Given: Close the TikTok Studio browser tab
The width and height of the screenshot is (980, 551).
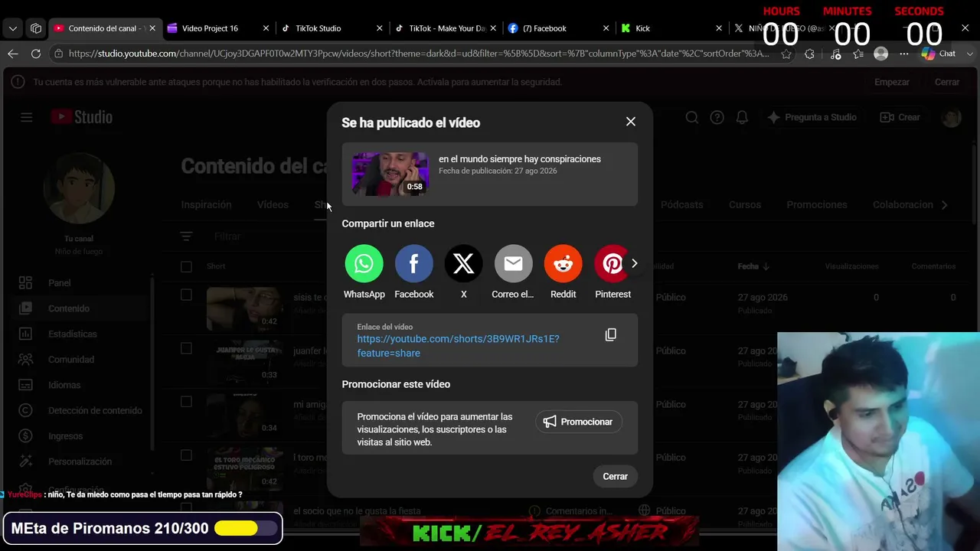Looking at the screenshot, I should [x=379, y=28].
